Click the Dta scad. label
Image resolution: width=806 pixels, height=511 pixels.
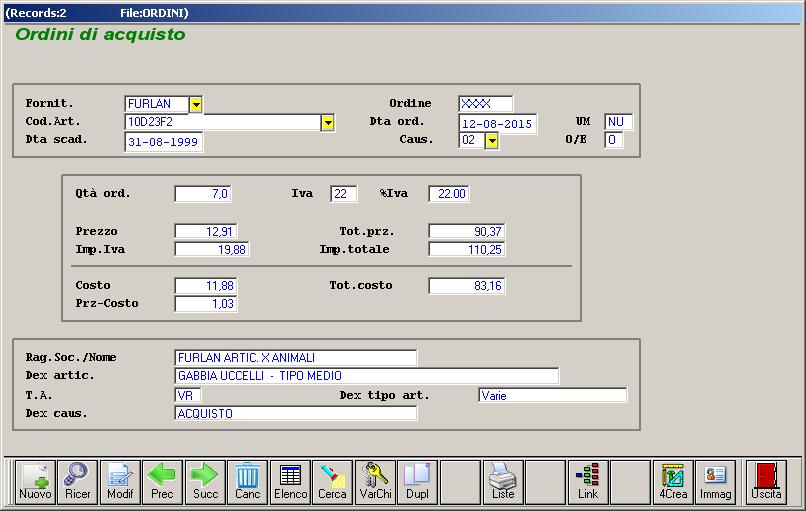[x=57, y=139]
